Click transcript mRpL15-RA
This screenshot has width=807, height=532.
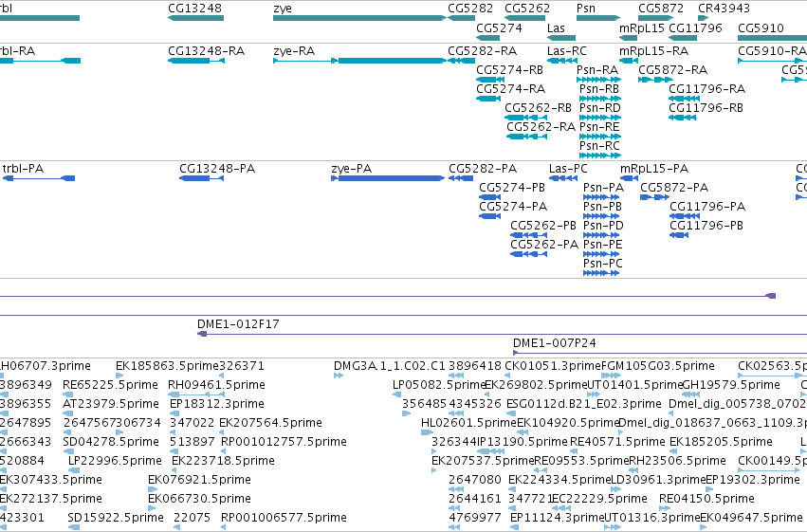pos(653,51)
